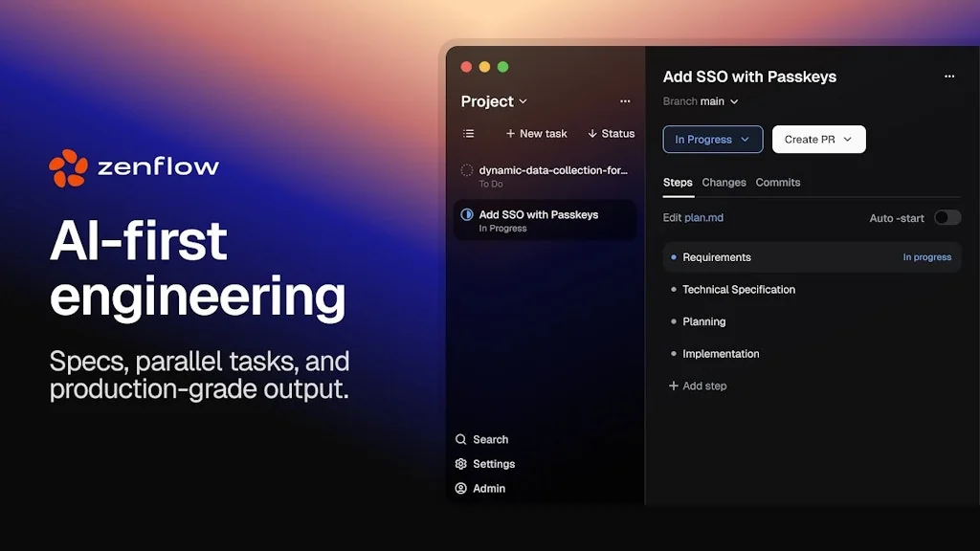Open the task options three-dots menu
Screen dimensions: 980x551
(948, 77)
